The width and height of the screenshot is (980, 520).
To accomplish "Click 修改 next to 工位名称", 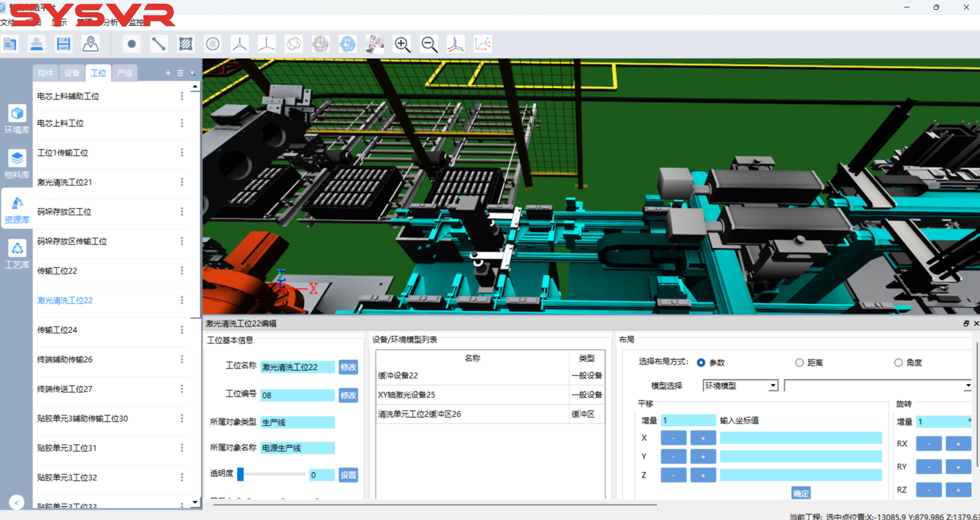I will (x=348, y=367).
